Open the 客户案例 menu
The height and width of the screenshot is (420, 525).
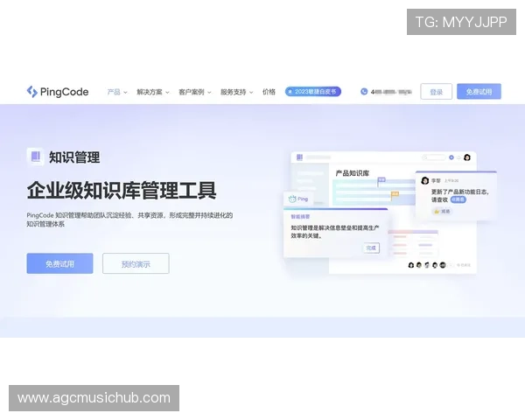[x=191, y=92]
